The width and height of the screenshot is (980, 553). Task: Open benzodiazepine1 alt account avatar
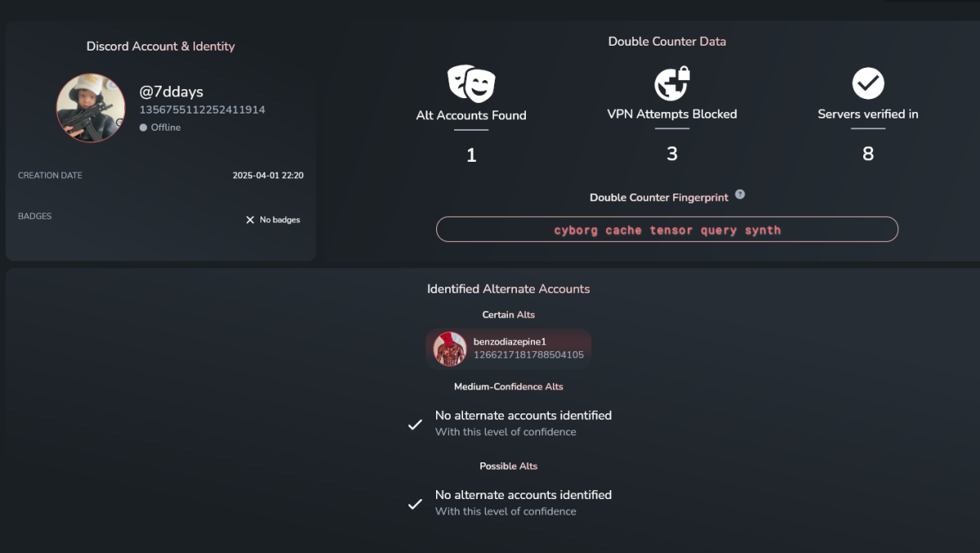click(450, 349)
